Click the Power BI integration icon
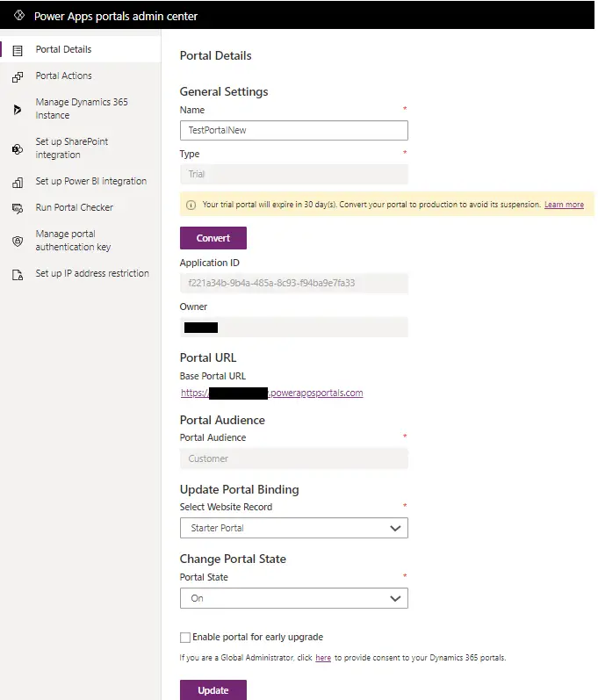Screen dimensions: 598x700 (x=18, y=182)
